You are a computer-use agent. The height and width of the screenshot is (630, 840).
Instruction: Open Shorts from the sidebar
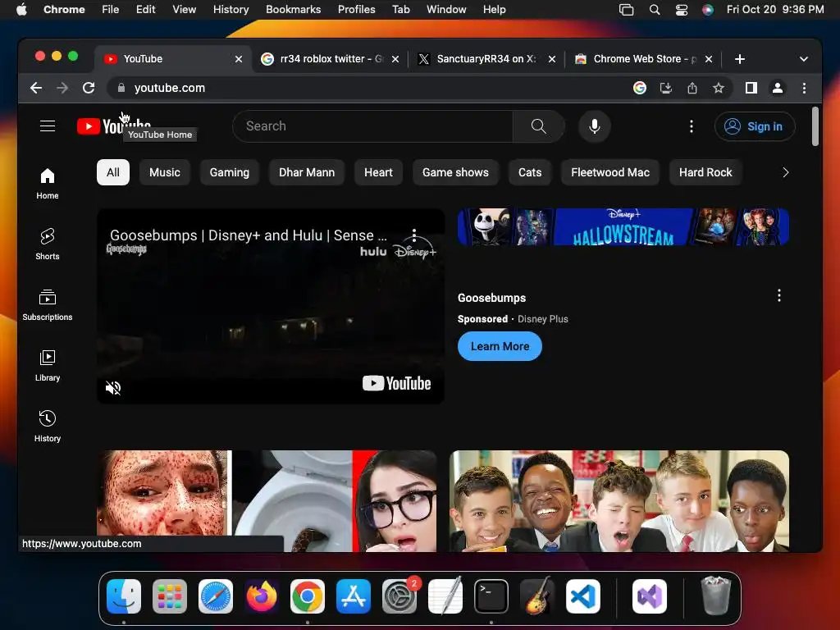click(47, 244)
